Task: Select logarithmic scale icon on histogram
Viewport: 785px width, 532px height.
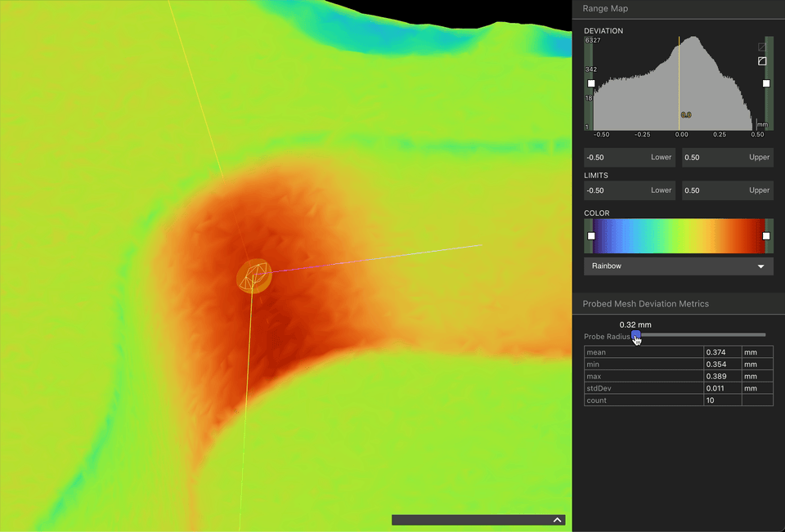Action: [x=762, y=61]
